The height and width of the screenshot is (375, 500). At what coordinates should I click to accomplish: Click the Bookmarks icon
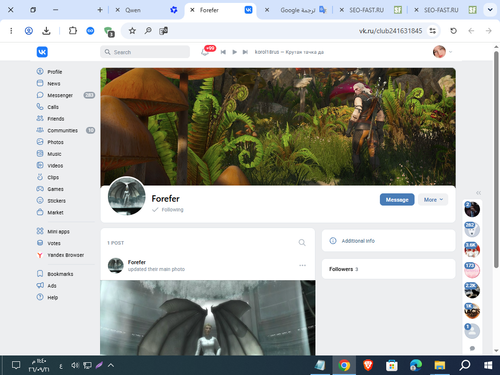point(40,274)
